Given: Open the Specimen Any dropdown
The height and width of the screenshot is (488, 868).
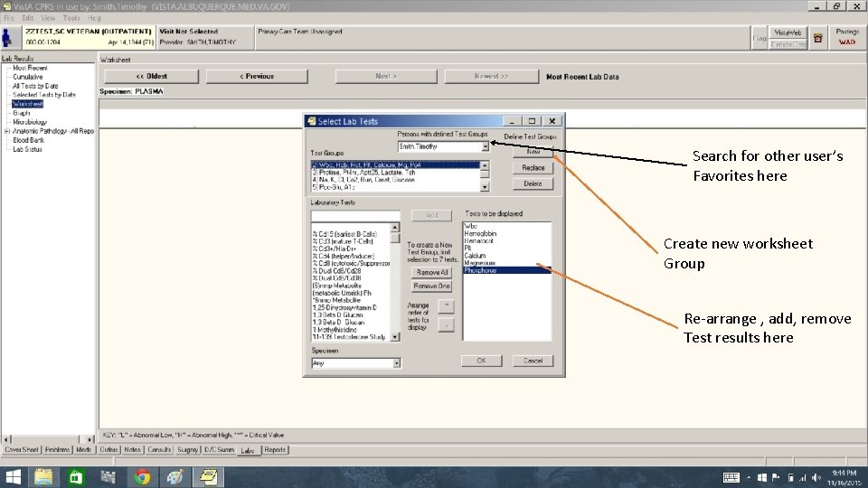Looking at the screenshot, I should tap(396, 363).
